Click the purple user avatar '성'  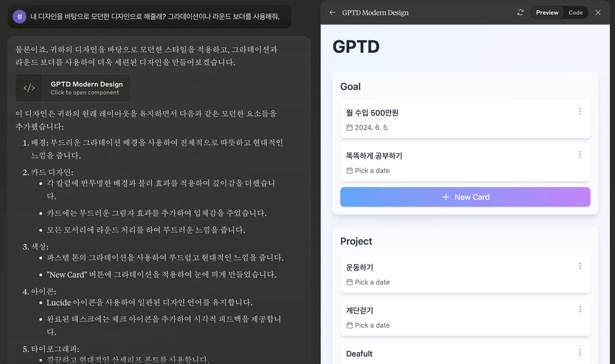tap(20, 17)
